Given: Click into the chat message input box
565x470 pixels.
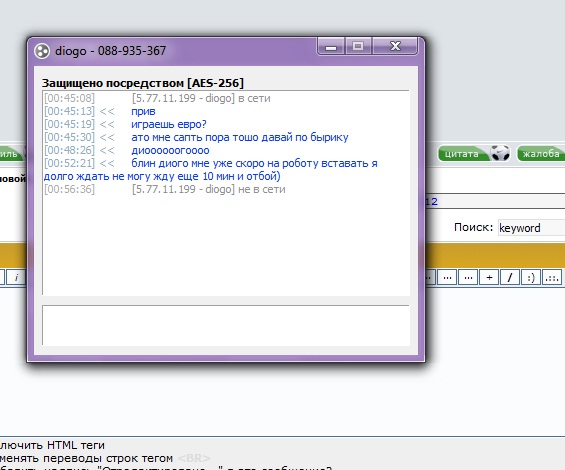Looking at the screenshot, I should pyautogui.click(x=226, y=325).
